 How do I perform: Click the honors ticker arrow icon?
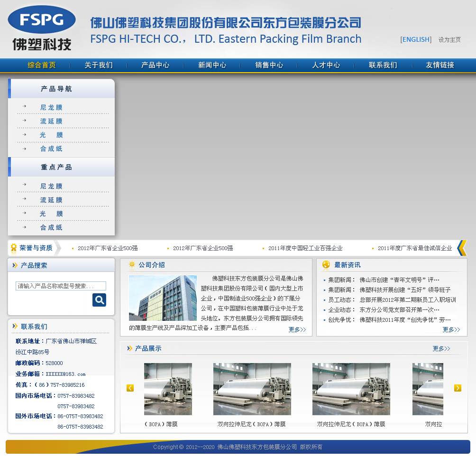coord(462,248)
